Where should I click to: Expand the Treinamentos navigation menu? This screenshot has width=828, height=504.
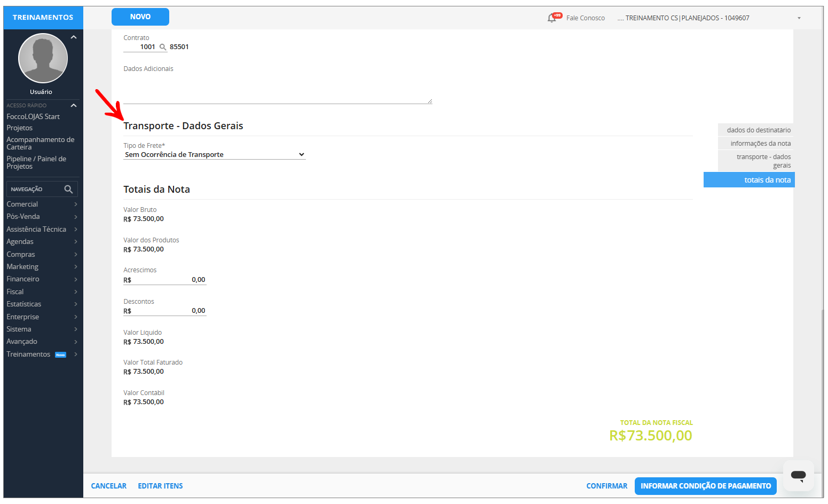pos(42,355)
